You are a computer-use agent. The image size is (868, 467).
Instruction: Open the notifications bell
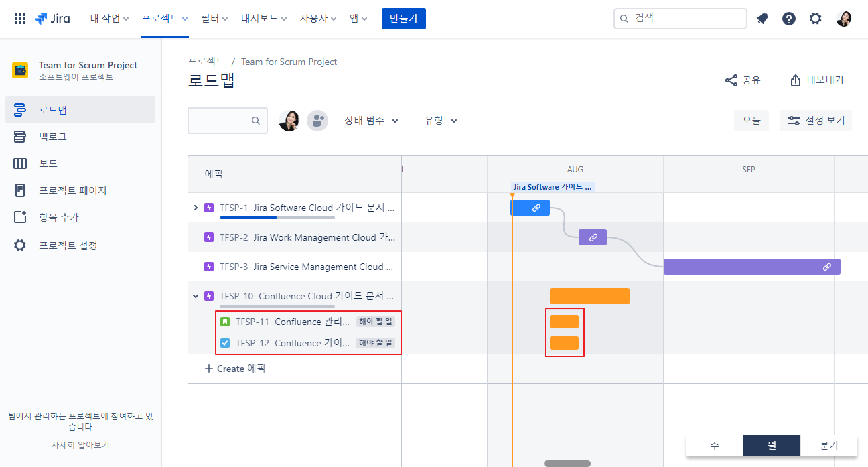coord(762,19)
